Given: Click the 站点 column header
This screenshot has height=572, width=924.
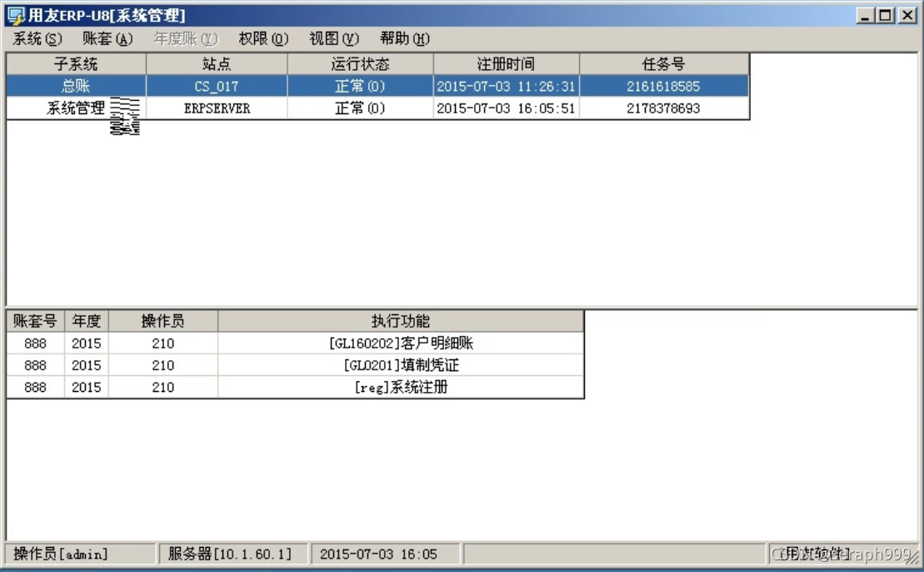Looking at the screenshot, I should 217,63.
